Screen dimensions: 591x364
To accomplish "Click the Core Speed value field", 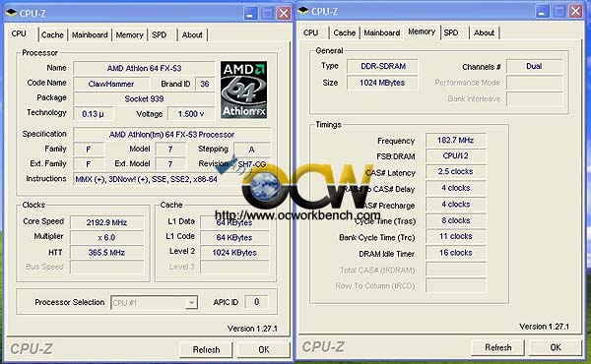I will [107, 222].
